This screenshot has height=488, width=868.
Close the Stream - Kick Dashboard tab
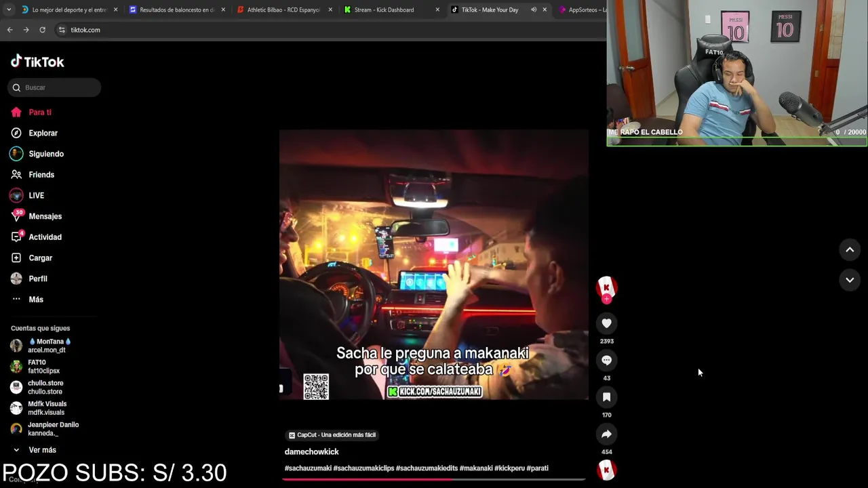coord(437,9)
